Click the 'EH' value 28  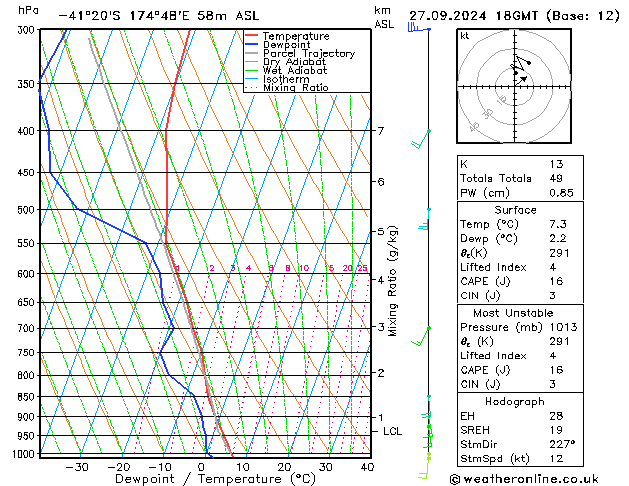tap(556, 416)
